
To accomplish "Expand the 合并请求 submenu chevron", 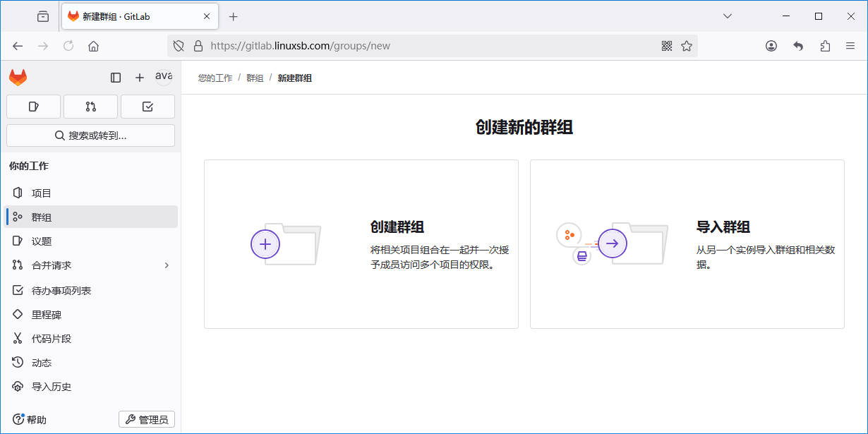I will point(167,265).
